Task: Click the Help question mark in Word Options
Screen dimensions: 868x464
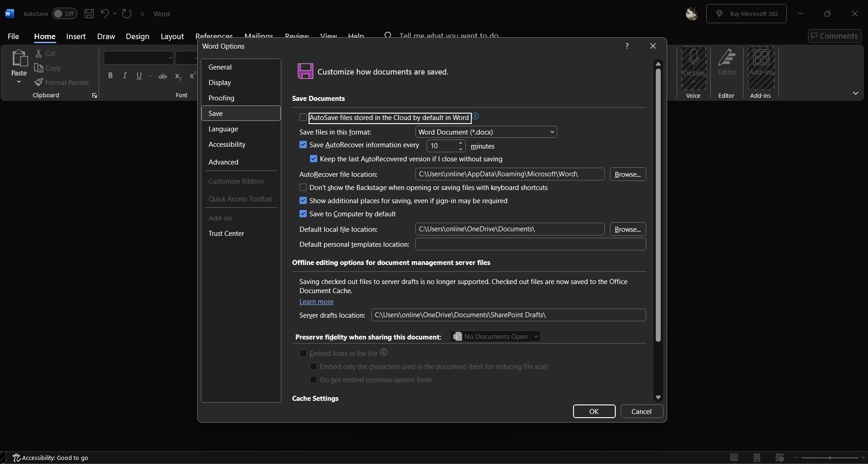Action: 627,46
